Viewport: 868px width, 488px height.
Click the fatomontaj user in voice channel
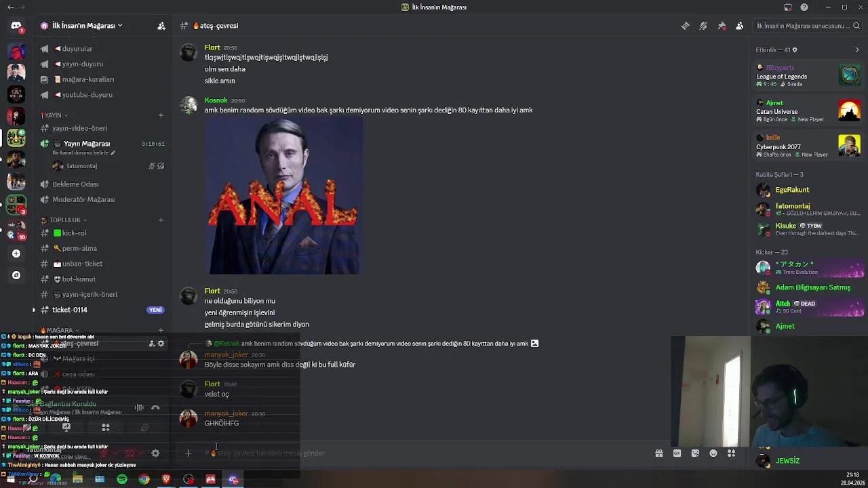coord(81,166)
